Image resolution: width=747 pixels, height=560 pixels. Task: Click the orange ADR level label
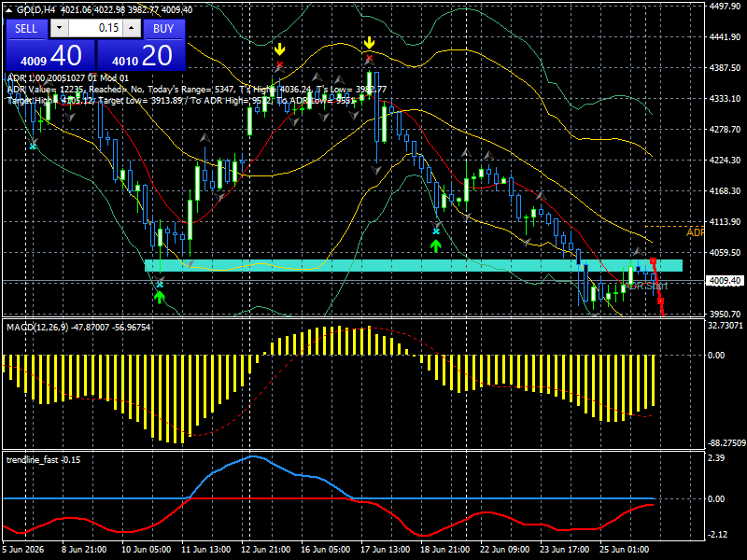click(695, 232)
